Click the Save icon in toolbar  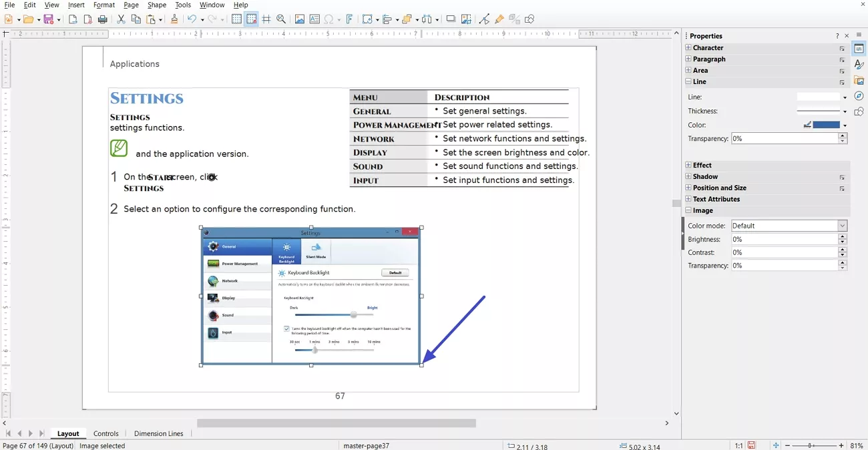click(49, 19)
